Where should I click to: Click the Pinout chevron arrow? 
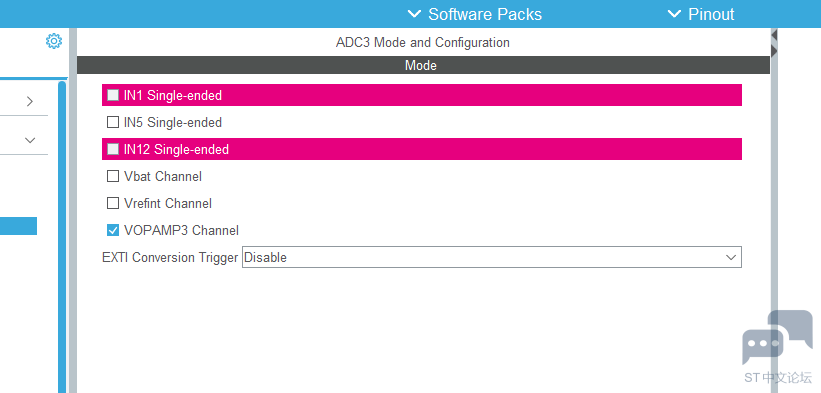(674, 14)
